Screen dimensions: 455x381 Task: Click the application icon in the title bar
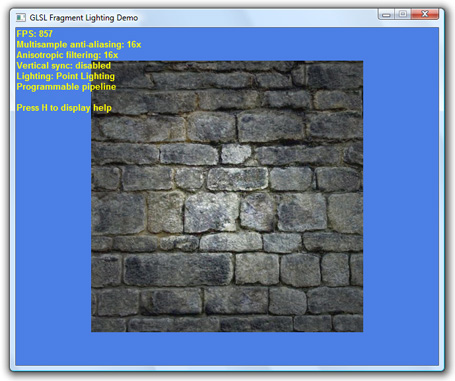tap(21, 17)
